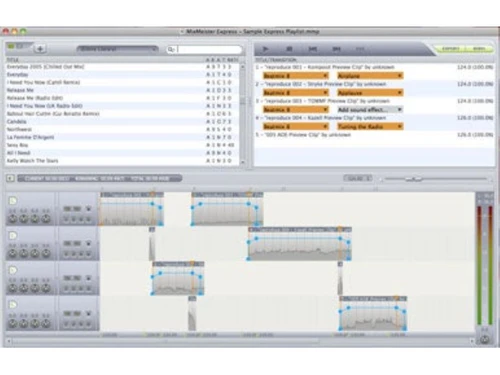The width and height of the screenshot is (500, 375).
Task: Click the timeline zoom slider handle
Action: (413, 179)
